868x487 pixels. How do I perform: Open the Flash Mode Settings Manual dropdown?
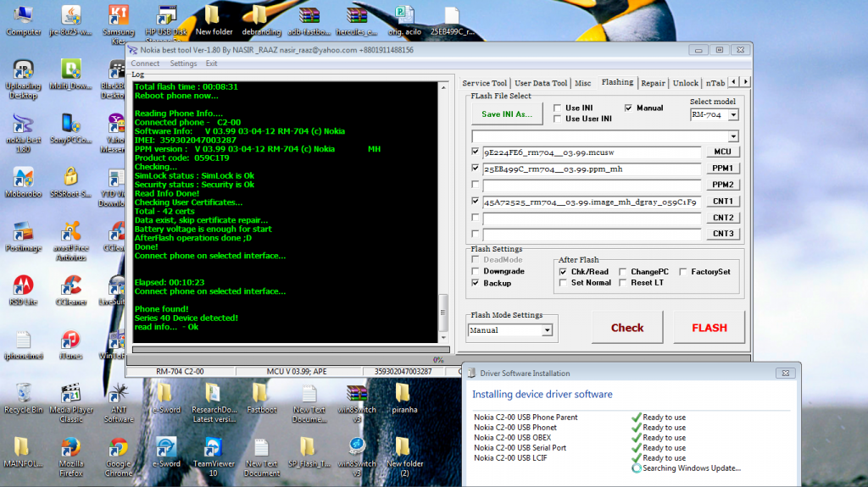pyautogui.click(x=547, y=330)
